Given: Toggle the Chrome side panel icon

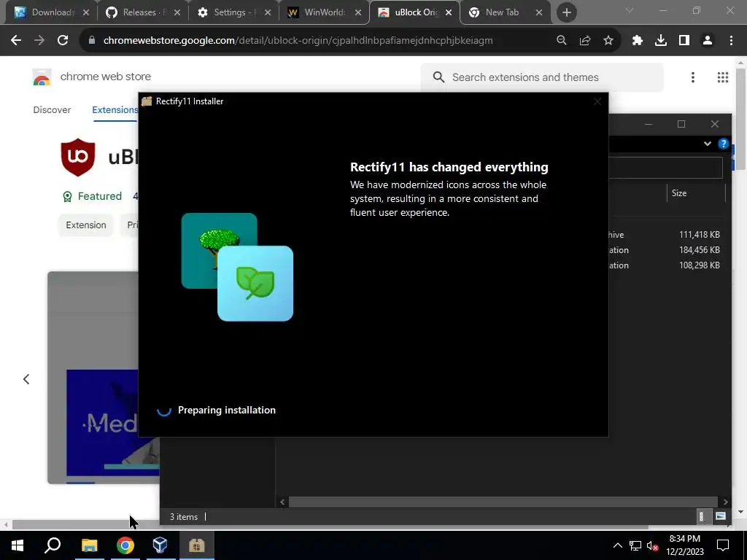Looking at the screenshot, I should point(684,41).
